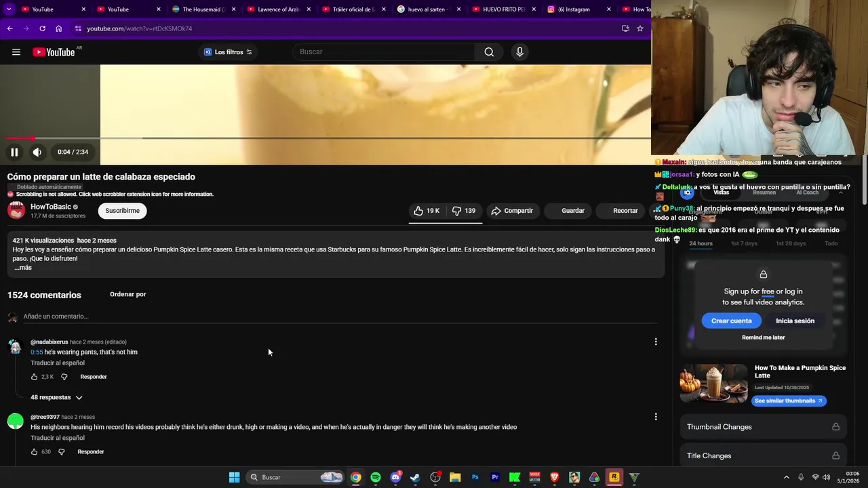
Task: Click the YouTube logo home link
Action: point(54,52)
